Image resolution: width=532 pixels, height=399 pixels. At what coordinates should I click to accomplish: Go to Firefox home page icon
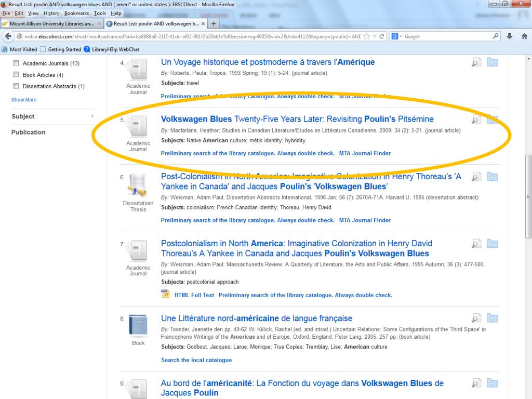(524, 36)
